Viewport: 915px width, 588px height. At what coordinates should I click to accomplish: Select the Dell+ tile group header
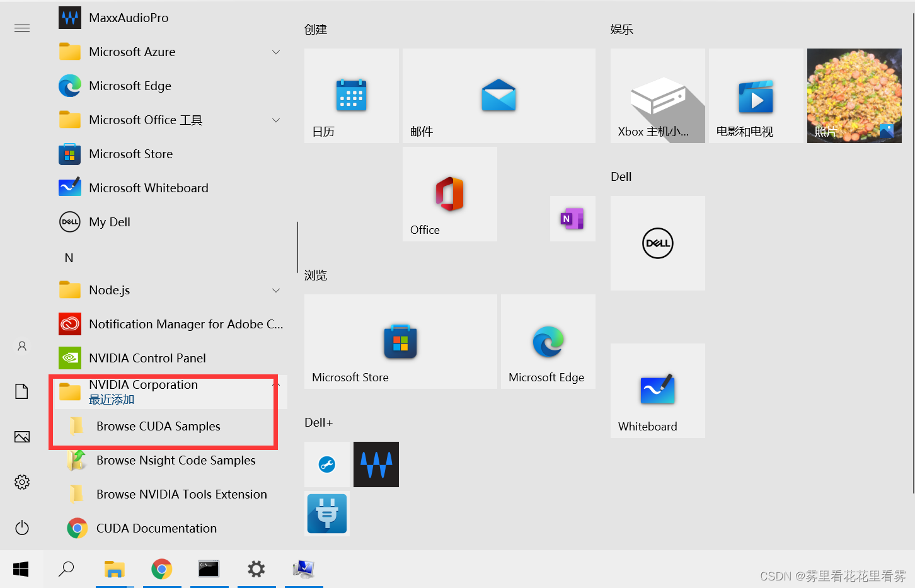[x=319, y=422]
